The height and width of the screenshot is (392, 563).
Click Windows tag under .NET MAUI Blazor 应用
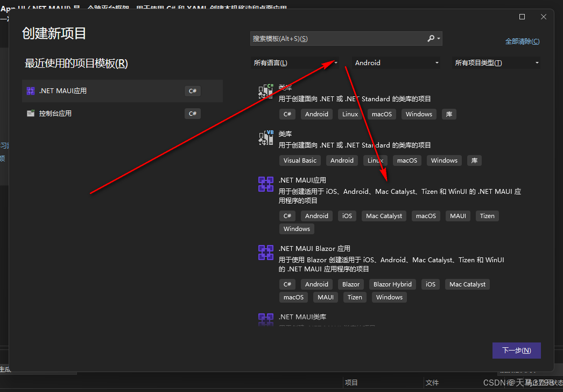coord(389,297)
